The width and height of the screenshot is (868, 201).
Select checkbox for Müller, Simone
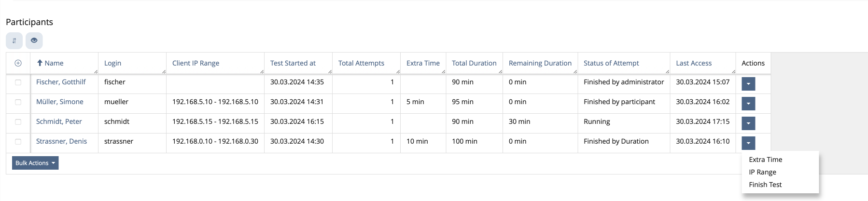18,102
